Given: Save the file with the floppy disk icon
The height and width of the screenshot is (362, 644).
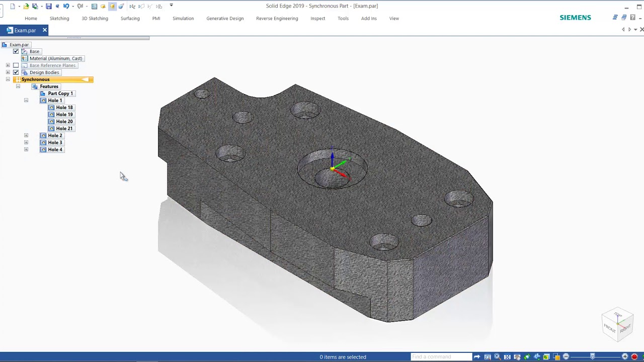Looking at the screenshot, I should [48, 6].
